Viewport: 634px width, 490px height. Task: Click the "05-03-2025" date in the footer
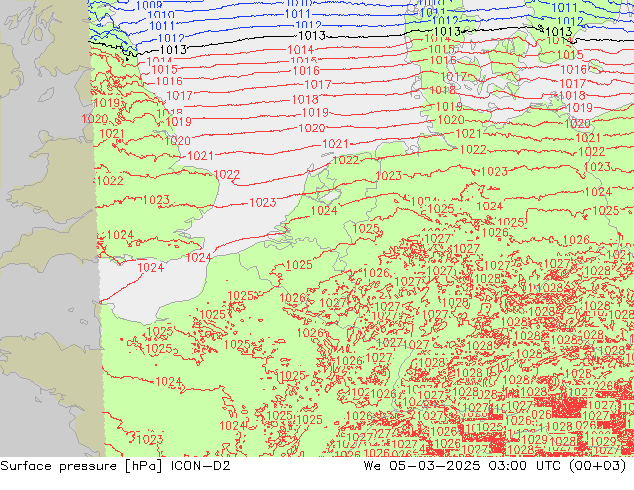pyautogui.click(x=435, y=466)
